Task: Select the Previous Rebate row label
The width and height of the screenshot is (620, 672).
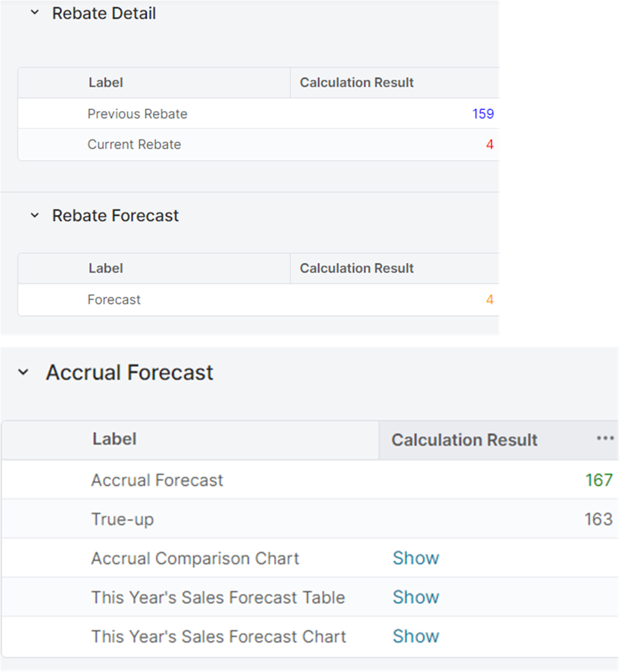Action: coord(137,113)
